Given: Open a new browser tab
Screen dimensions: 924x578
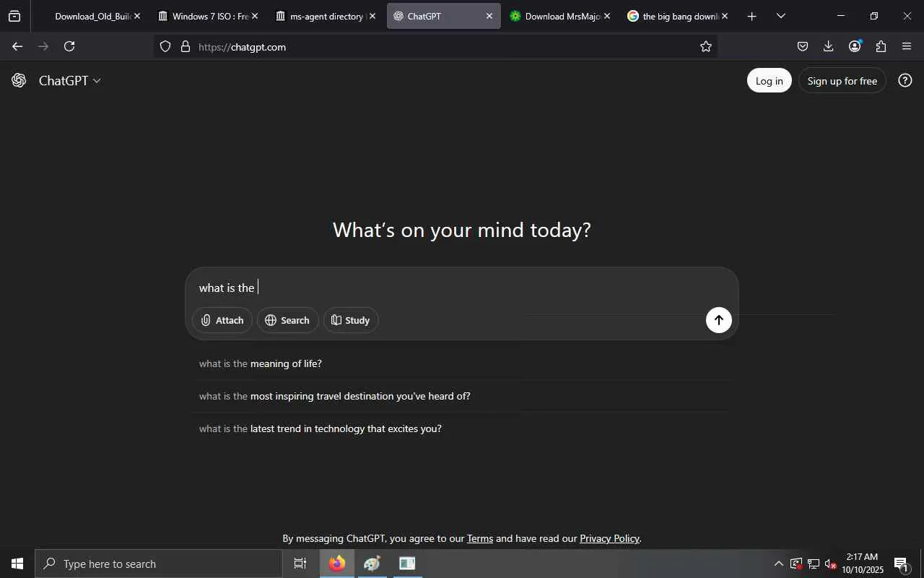Looking at the screenshot, I should click(751, 16).
